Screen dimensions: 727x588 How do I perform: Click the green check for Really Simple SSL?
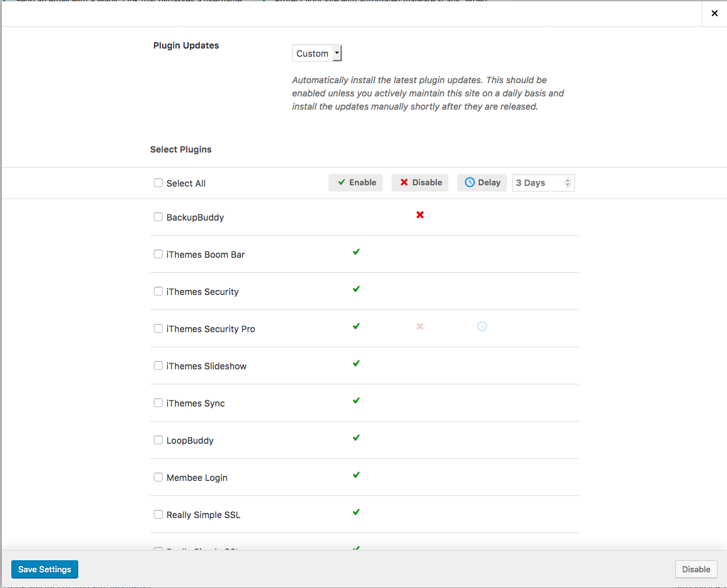click(356, 512)
